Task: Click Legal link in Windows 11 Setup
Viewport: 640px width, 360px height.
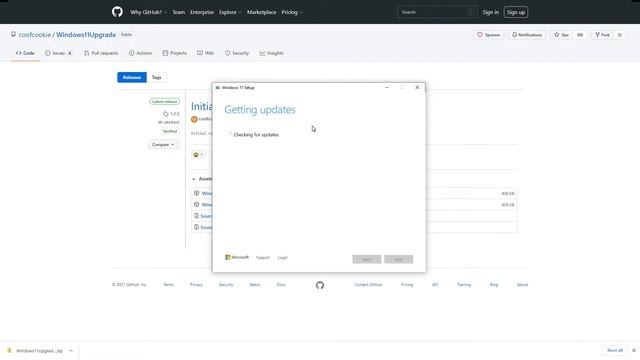Action: coord(282,258)
